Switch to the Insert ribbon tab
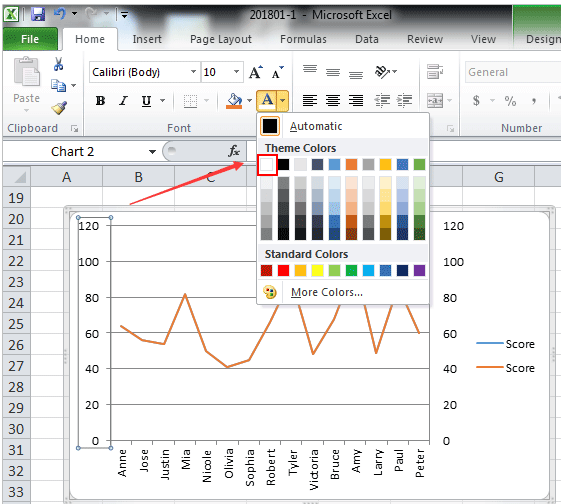This screenshot has height=504, width=561. 147,39
